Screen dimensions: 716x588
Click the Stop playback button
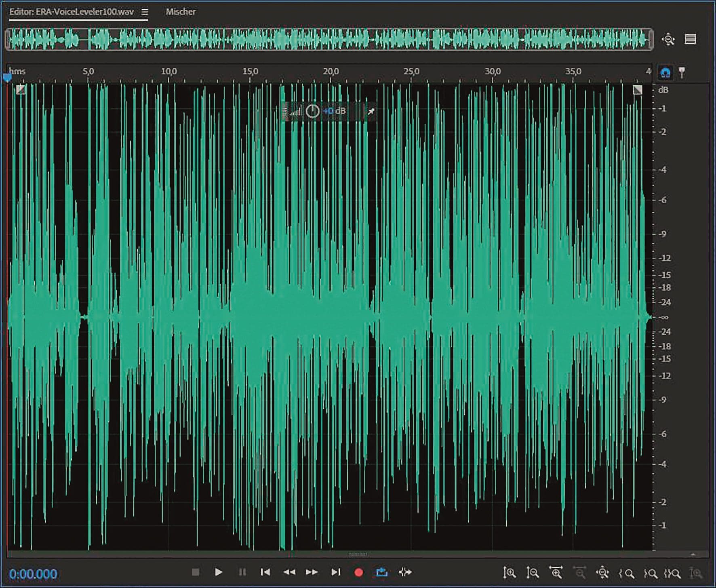click(x=196, y=572)
